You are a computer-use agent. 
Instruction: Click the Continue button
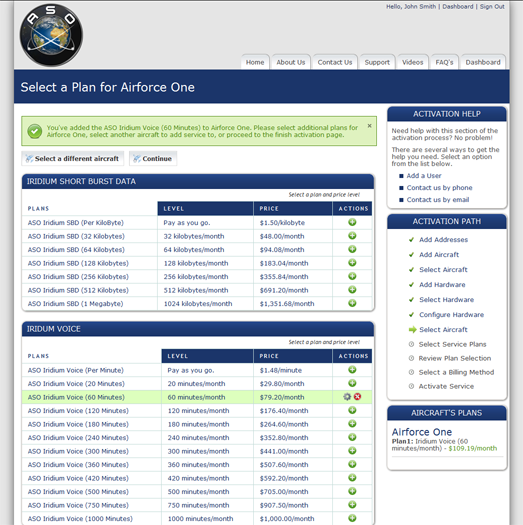(153, 158)
